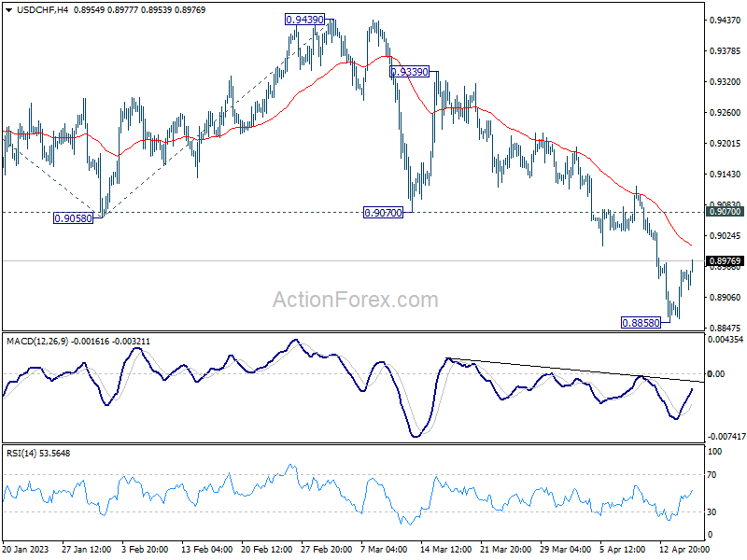Click the 0.93785 price axis value
This screenshot has height=560, width=747.
click(x=726, y=51)
